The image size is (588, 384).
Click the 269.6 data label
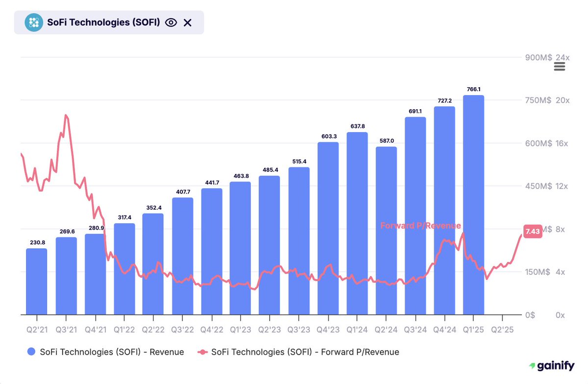67,232
